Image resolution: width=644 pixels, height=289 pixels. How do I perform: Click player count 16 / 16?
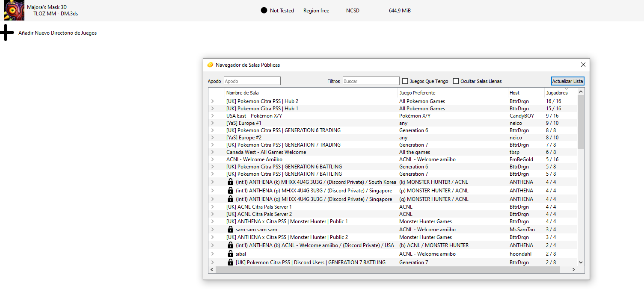[553, 101]
